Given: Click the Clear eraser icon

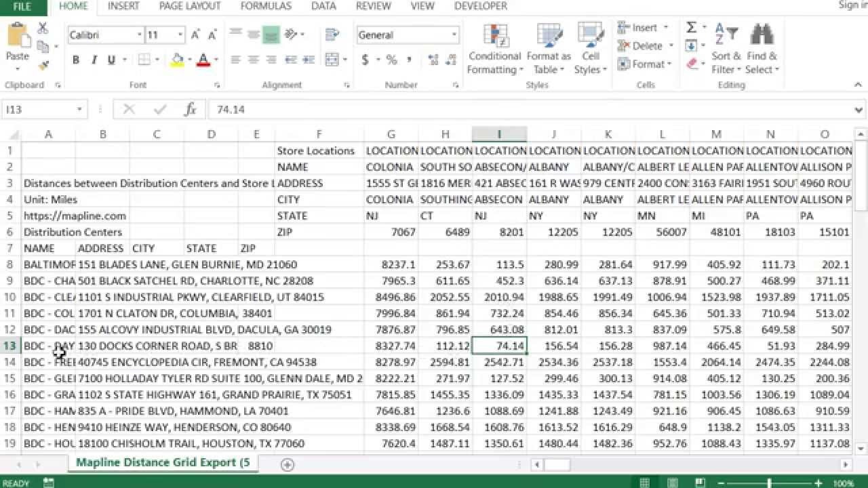Looking at the screenshot, I should [x=691, y=64].
